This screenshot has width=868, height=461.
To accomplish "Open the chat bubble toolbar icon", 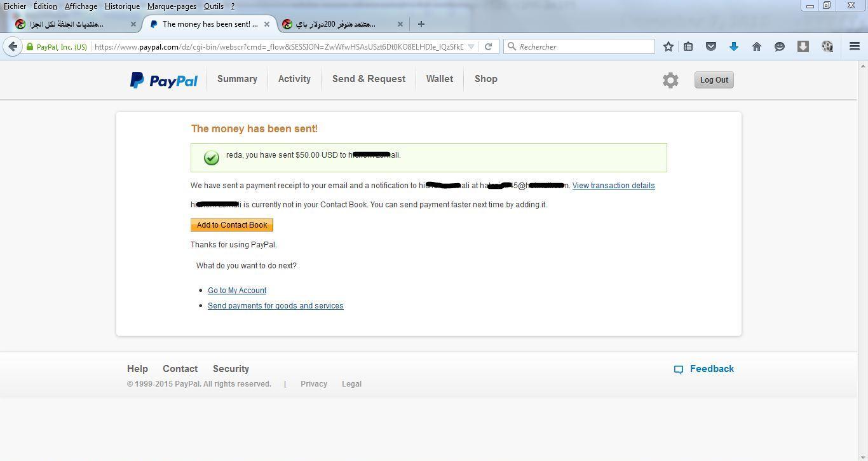I will click(780, 46).
